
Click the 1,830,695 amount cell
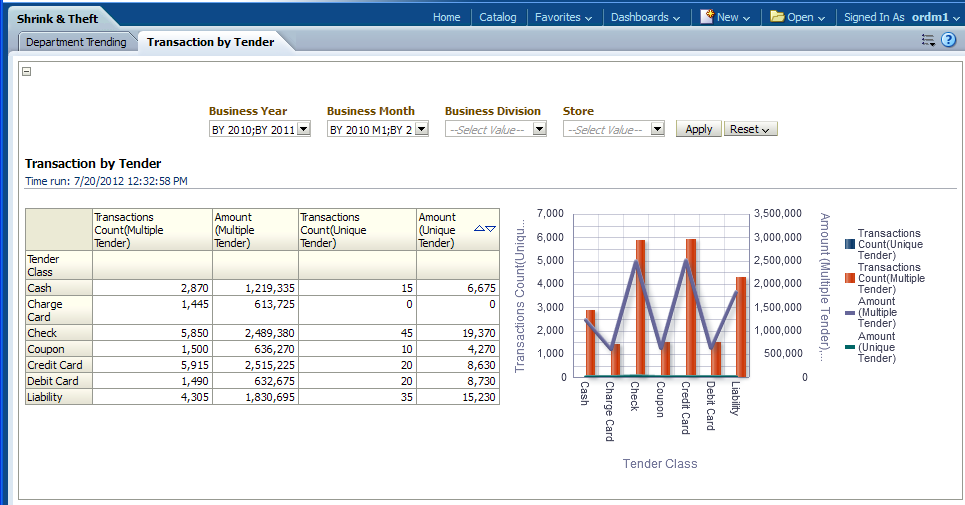[255, 397]
